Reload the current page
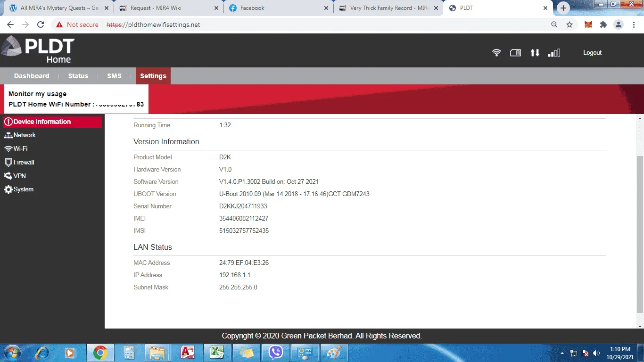 click(41, 25)
